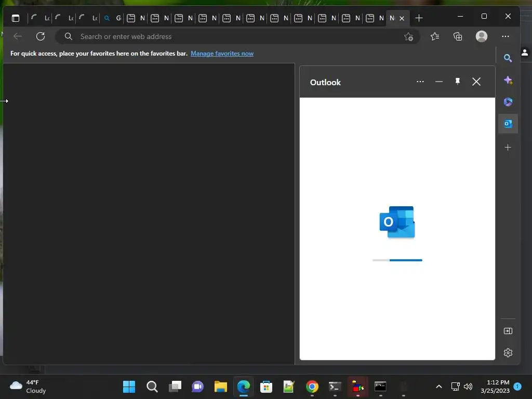Image resolution: width=532 pixels, height=399 pixels.
Task: Go back using the back arrow
Action: 18,36
